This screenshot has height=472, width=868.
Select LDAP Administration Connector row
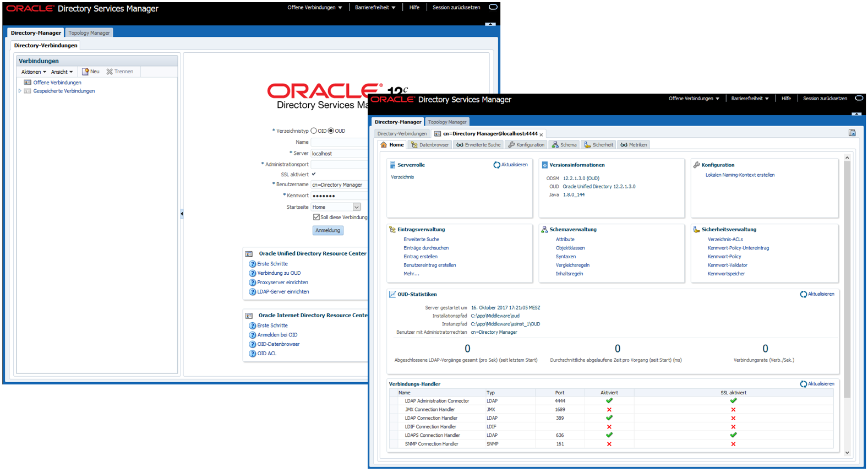tap(611, 401)
